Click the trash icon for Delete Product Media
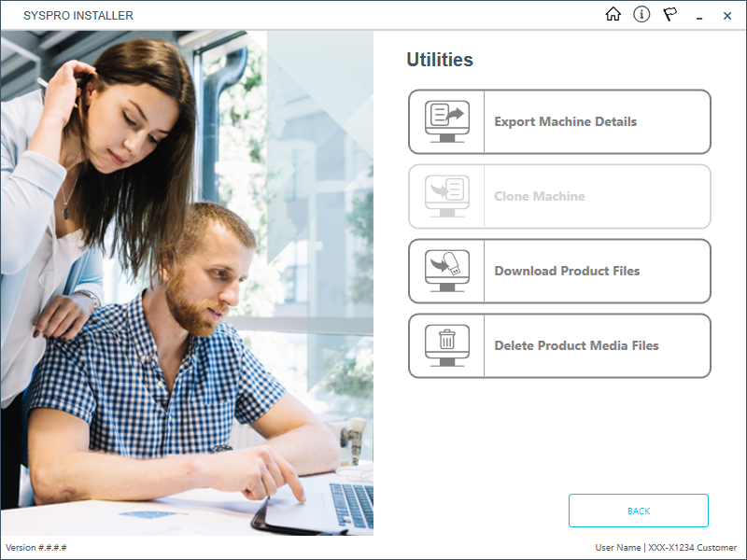The image size is (747, 560). [446, 345]
